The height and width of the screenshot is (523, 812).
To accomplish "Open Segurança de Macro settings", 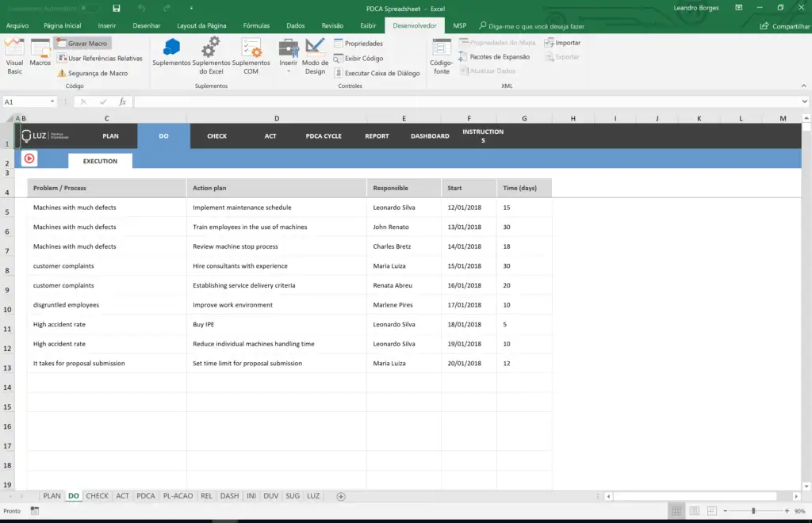I will [x=92, y=73].
